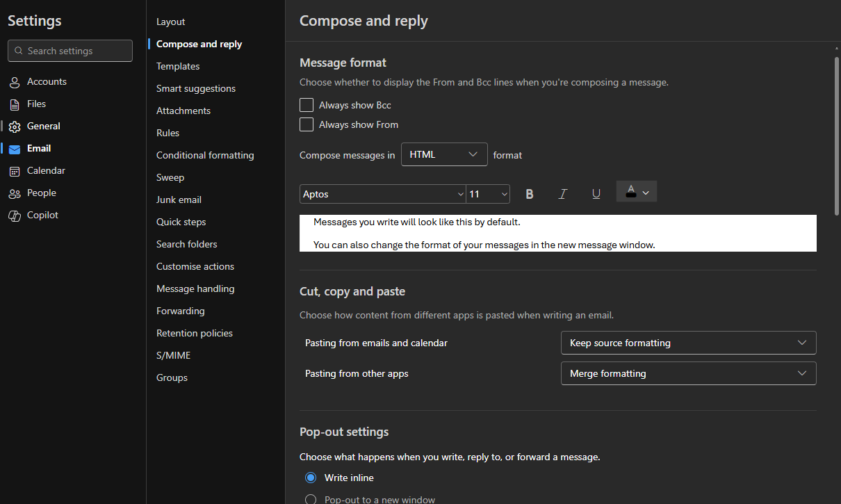841x504 pixels.
Task: Open Layout settings section
Action: click(171, 22)
